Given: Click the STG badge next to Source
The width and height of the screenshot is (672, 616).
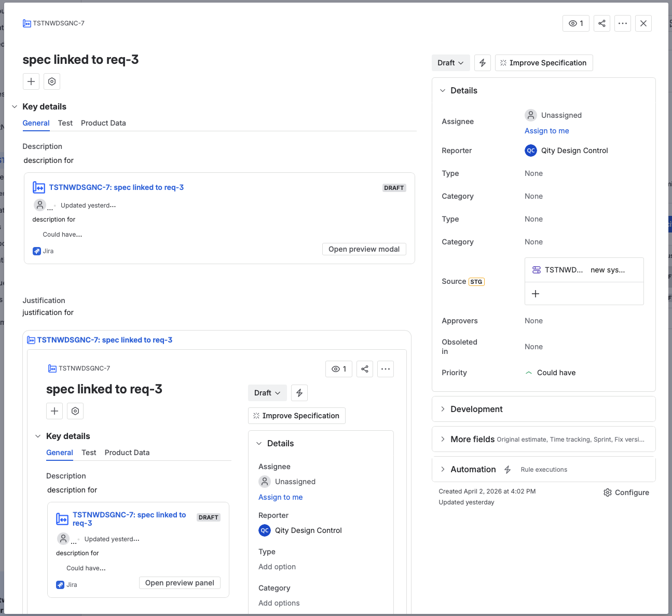Looking at the screenshot, I should [x=476, y=282].
